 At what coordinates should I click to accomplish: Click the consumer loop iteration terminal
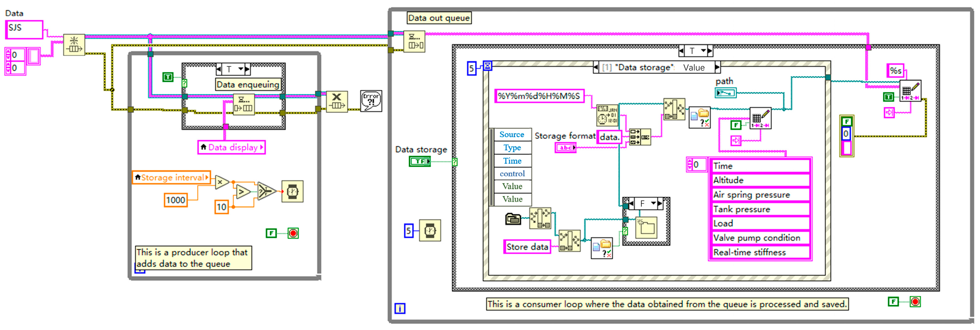click(400, 308)
